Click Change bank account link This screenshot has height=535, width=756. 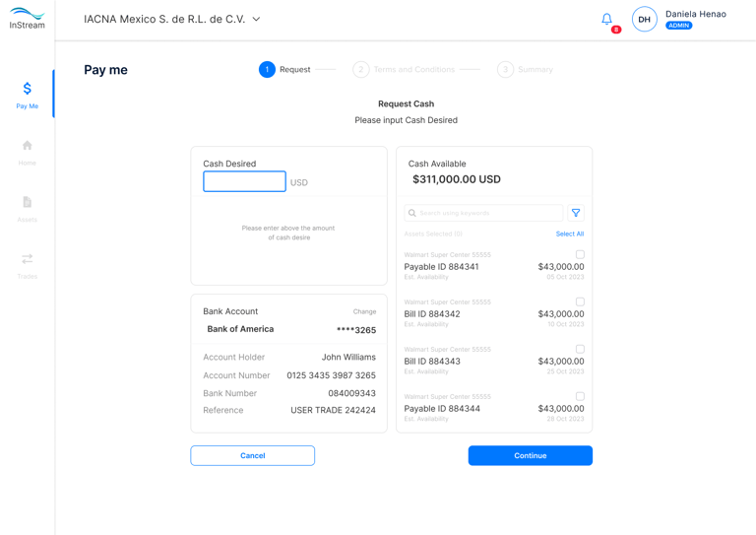(364, 311)
